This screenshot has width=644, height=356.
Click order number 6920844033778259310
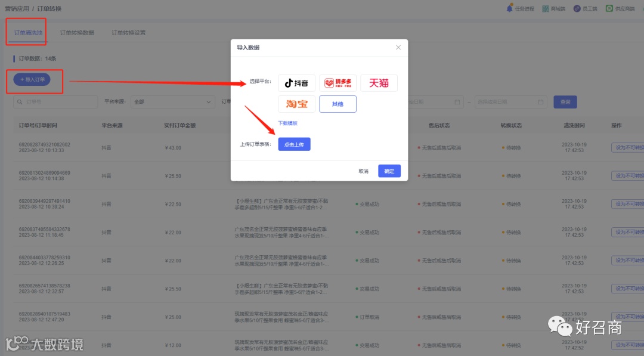44,258
